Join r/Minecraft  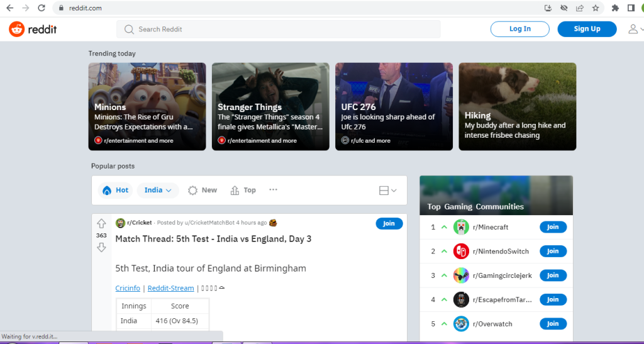click(x=553, y=227)
